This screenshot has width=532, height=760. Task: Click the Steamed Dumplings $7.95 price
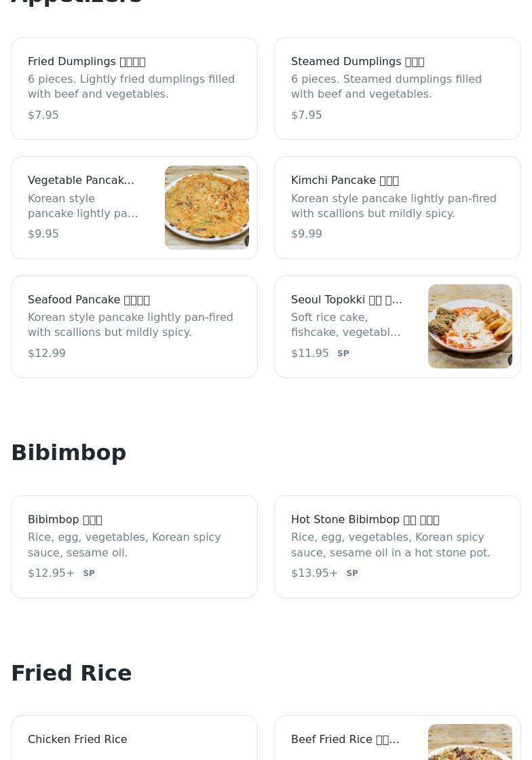pos(307,115)
